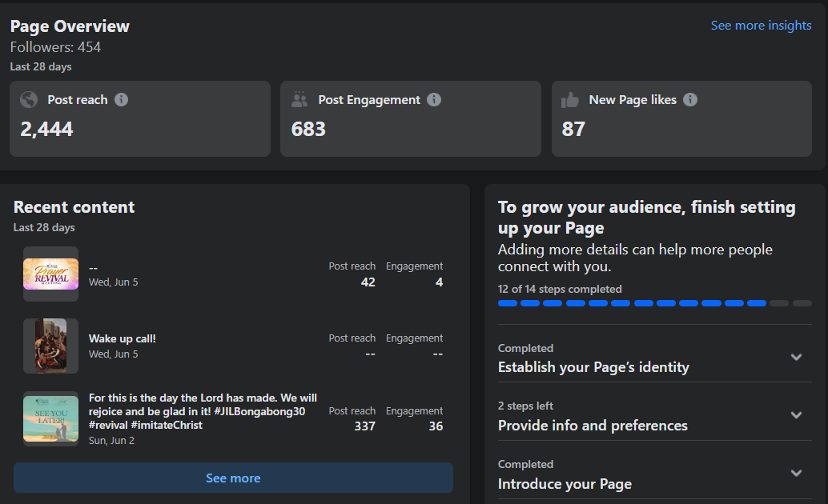Screen dimensions: 828x504
Task: Select the New Page likes 87 metric card
Action: click(x=681, y=118)
